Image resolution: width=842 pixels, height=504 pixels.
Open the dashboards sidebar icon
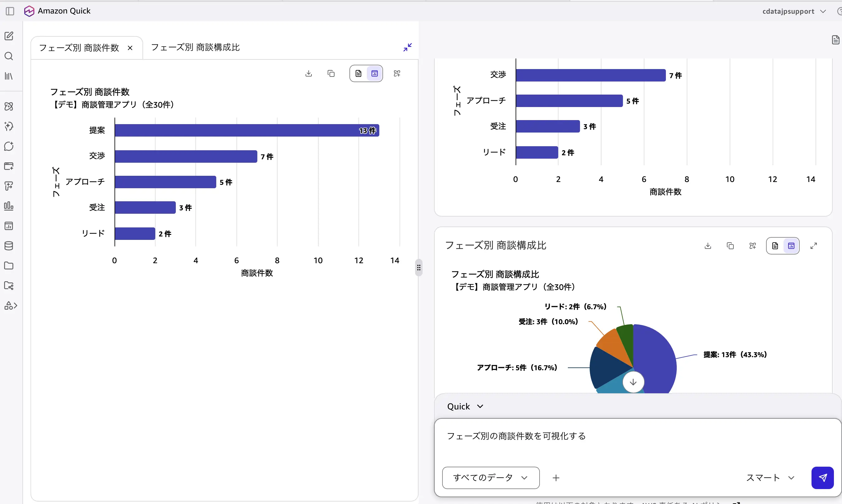tap(9, 226)
